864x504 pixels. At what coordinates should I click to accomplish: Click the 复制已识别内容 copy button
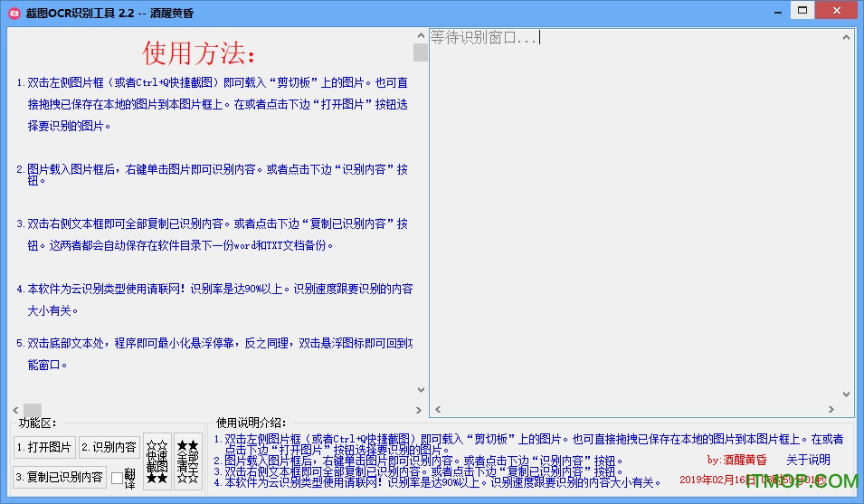pos(59,477)
